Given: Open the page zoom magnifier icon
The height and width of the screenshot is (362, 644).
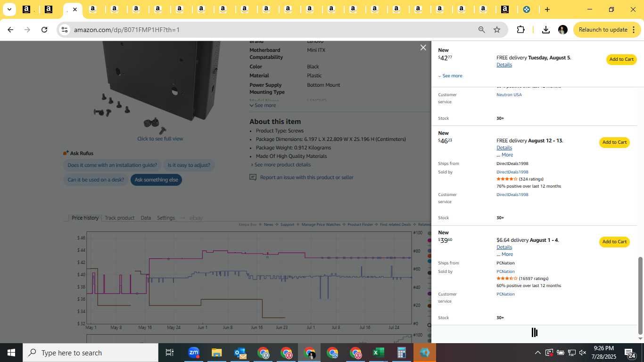Looking at the screenshot, I should [x=481, y=30].
